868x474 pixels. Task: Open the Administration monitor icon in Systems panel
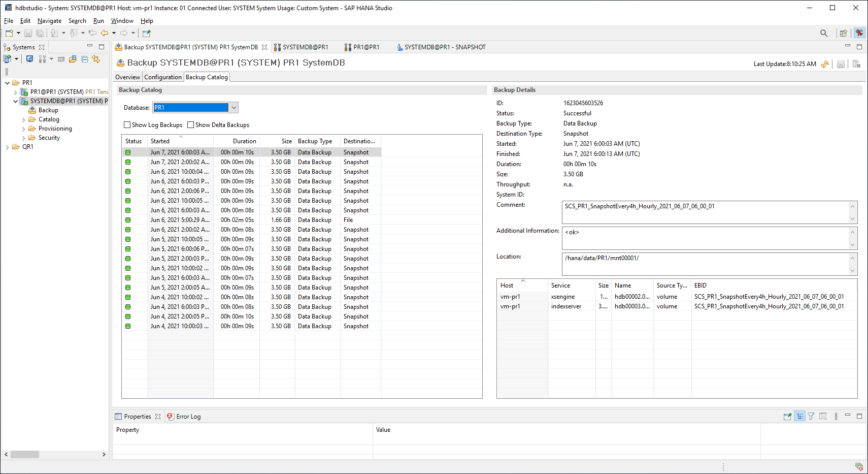point(30,59)
